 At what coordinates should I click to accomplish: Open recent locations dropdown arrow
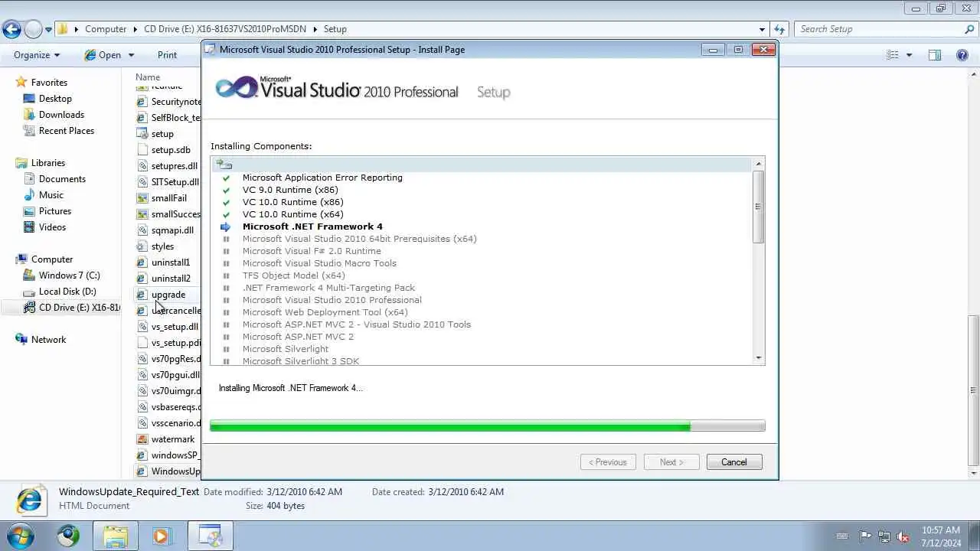(48, 30)
